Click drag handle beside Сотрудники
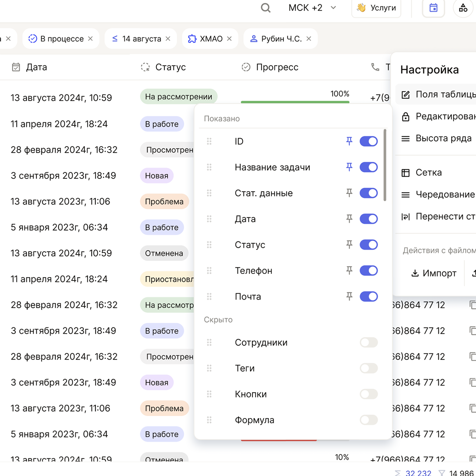This screenshot has width=476, height=476. [x=209, y=342]
